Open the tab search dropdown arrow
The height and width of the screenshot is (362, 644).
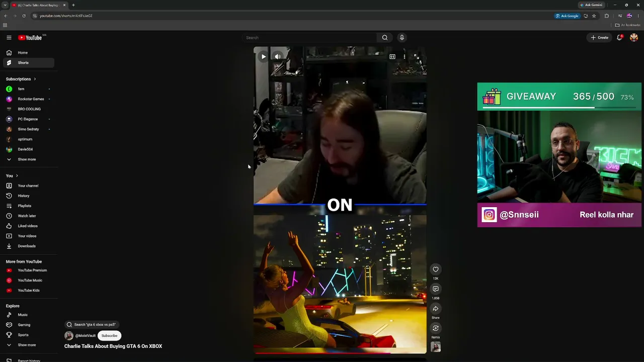point(5,5)
